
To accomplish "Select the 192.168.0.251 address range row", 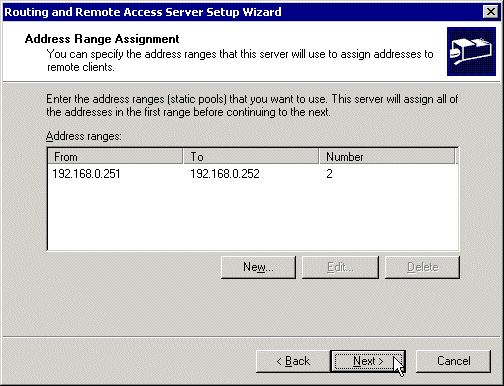I will [253, 174].
